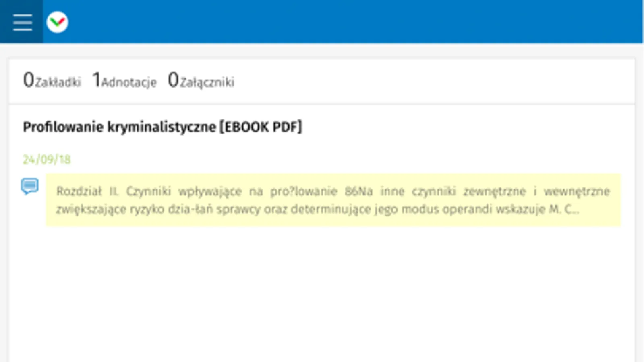Switch to the Adnotacje tab
This screenshot has height=362, width=644.
124,80
